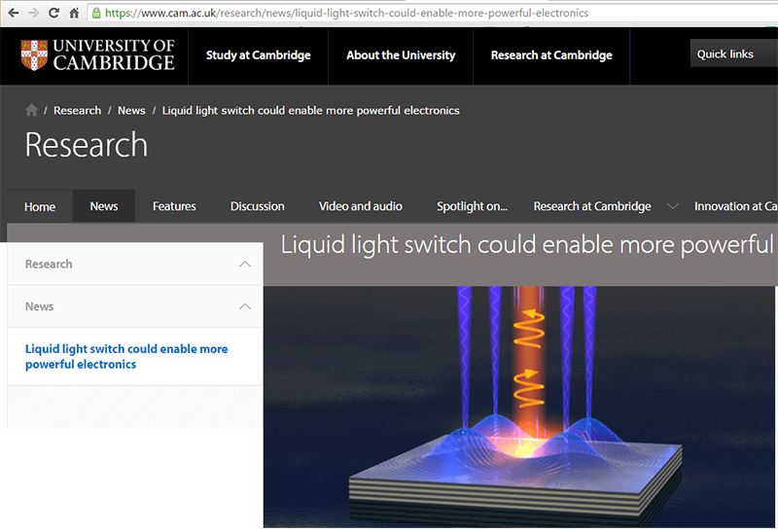The height and width of the screenshot is (532, 778).
Task: Click the browser forward arrow
Action: click(x=34, y=13)
